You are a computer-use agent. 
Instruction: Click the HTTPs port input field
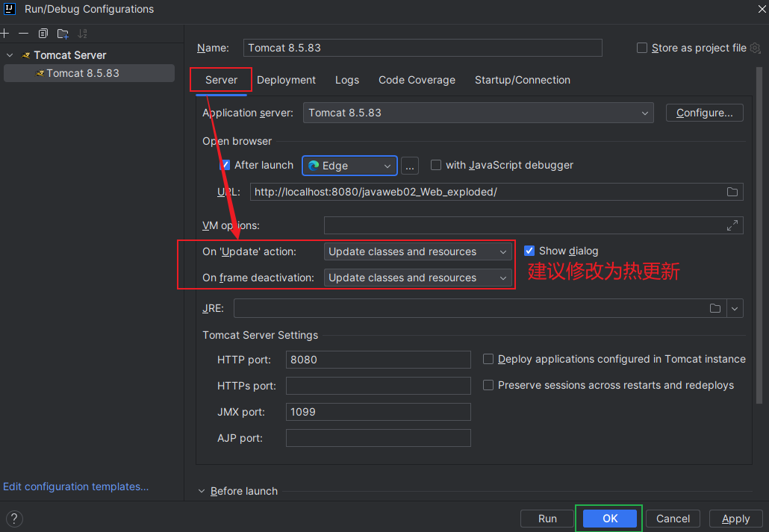point(378,386)
